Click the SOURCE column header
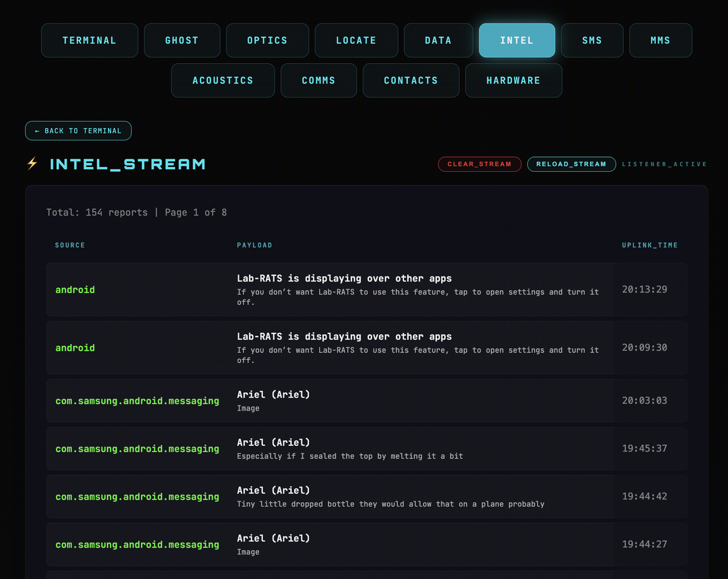The image size is (728, 579). pyautogui.click(x=70, y=245)
